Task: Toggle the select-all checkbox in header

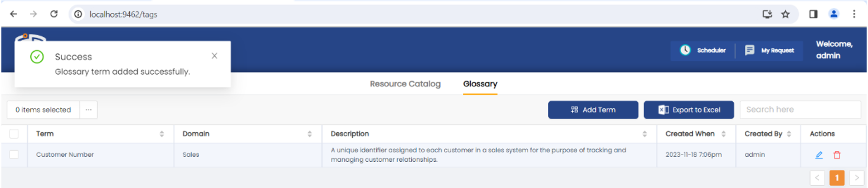Action: pyautogui.click(x=14, y=134)
